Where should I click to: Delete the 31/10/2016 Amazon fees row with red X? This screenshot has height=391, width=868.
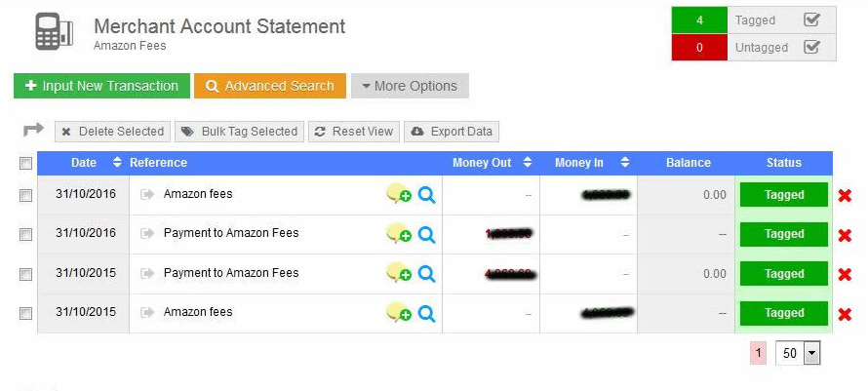[845, 195]
